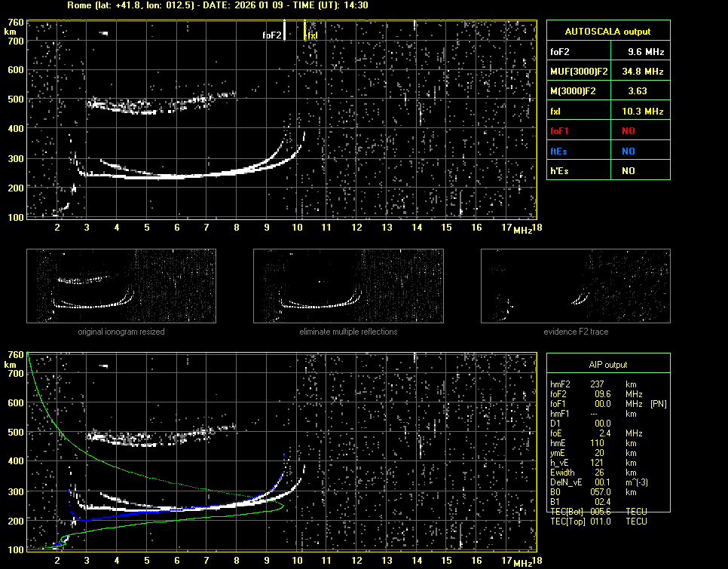Select the yellow fxI label in the AUTOSCALA table
This screenshot has width=728, height=569.
(x=556, y=112)
